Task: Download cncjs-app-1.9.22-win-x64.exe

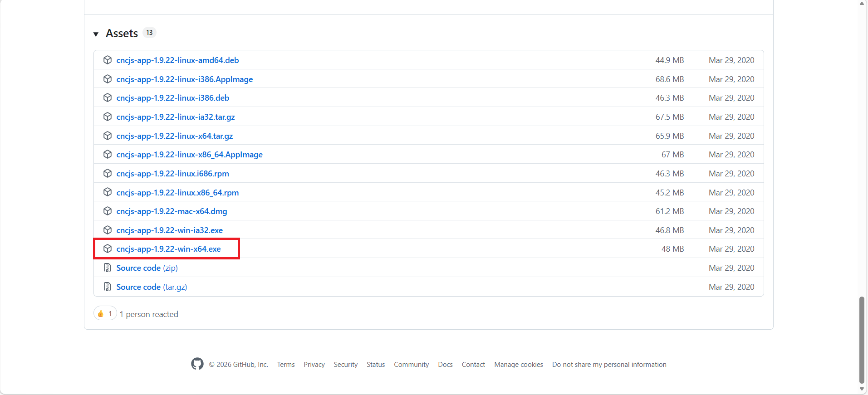Action: pos(168,249)
